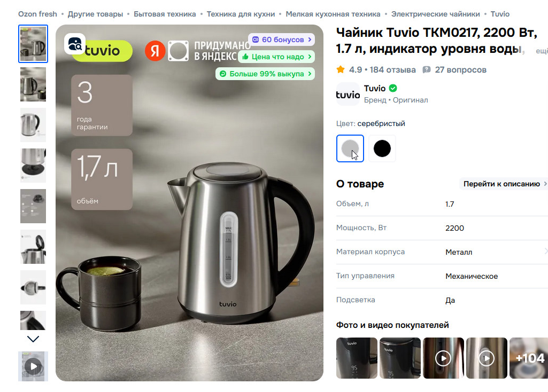Open the 184 отзыва reviews link
Image resolution: width=548 pixels, height=392 pixels.
(x=393, y=70)
